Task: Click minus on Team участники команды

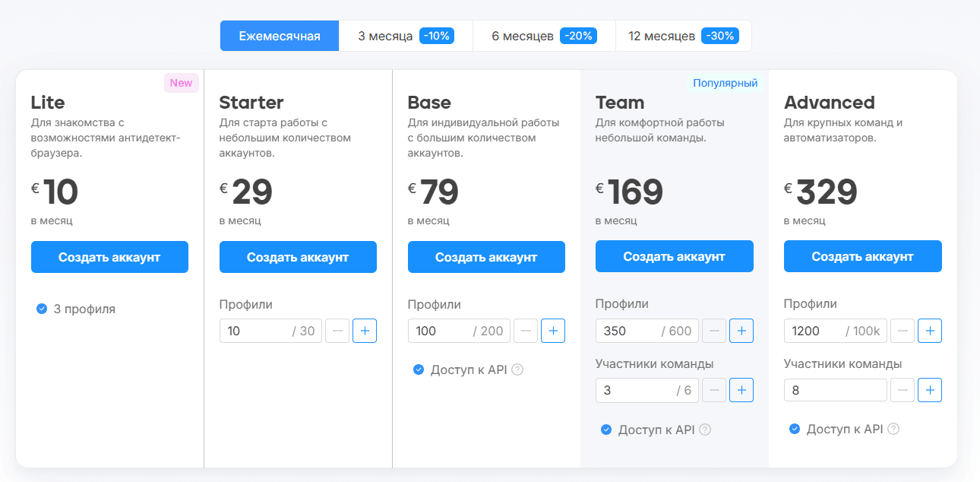Action: [x=714, y=390]
